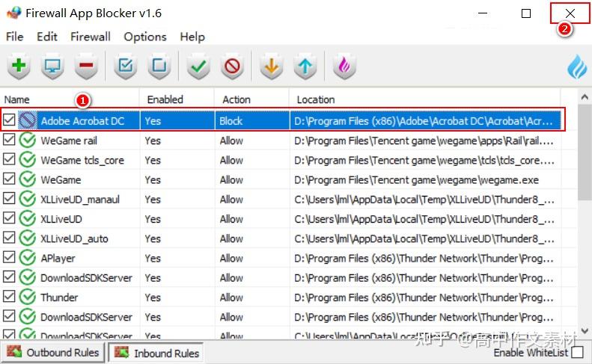
Task: Click the WeGame tcls_core entry name
Action: 82,160
